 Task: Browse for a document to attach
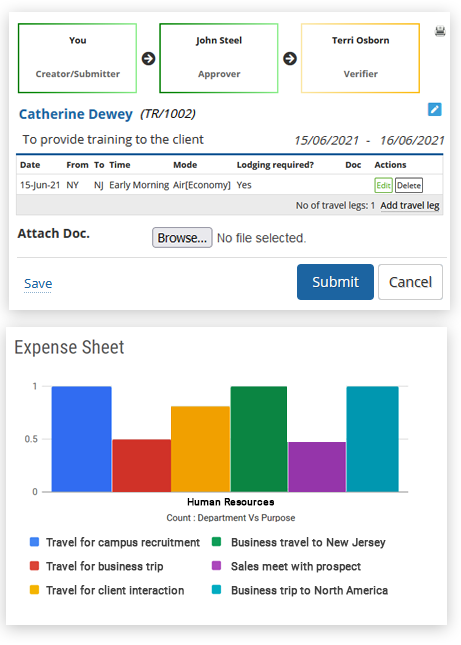182,238
